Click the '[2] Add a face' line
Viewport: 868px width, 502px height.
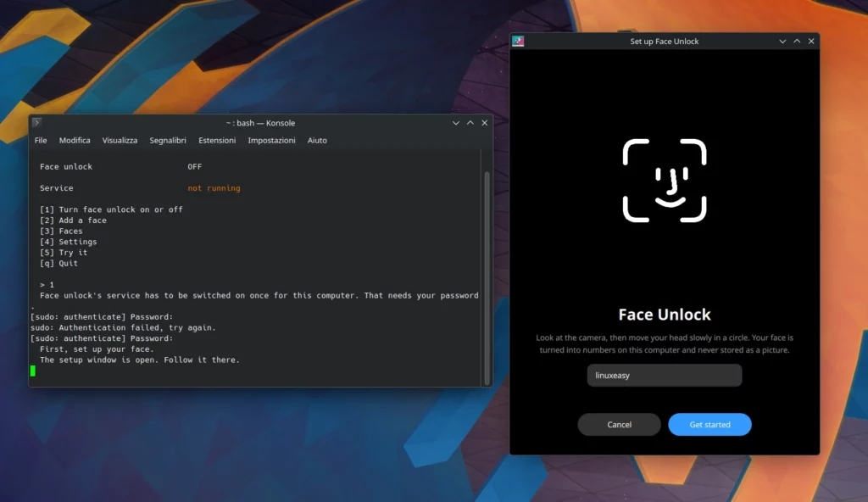point(73,220)
